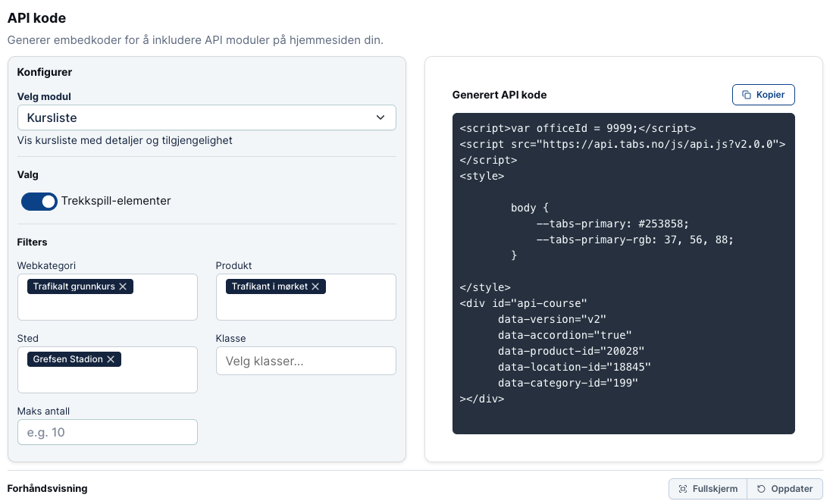Open the Klasse selector field

[306, 361]
